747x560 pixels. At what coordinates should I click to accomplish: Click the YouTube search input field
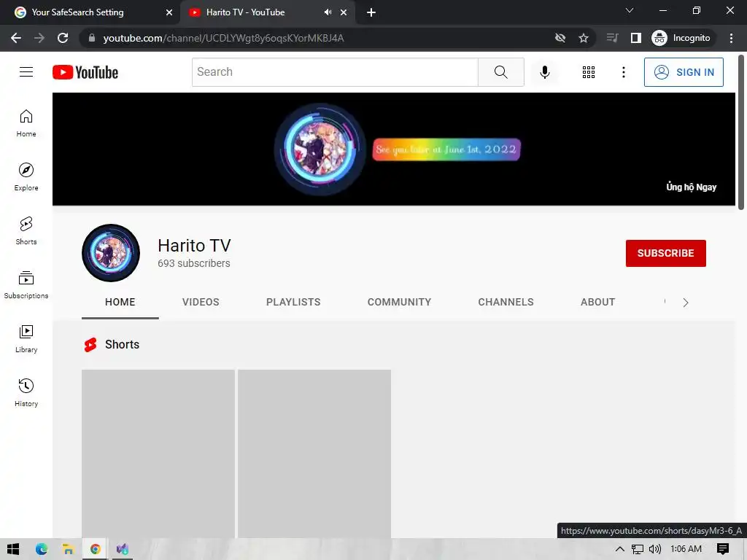(335, 72)
